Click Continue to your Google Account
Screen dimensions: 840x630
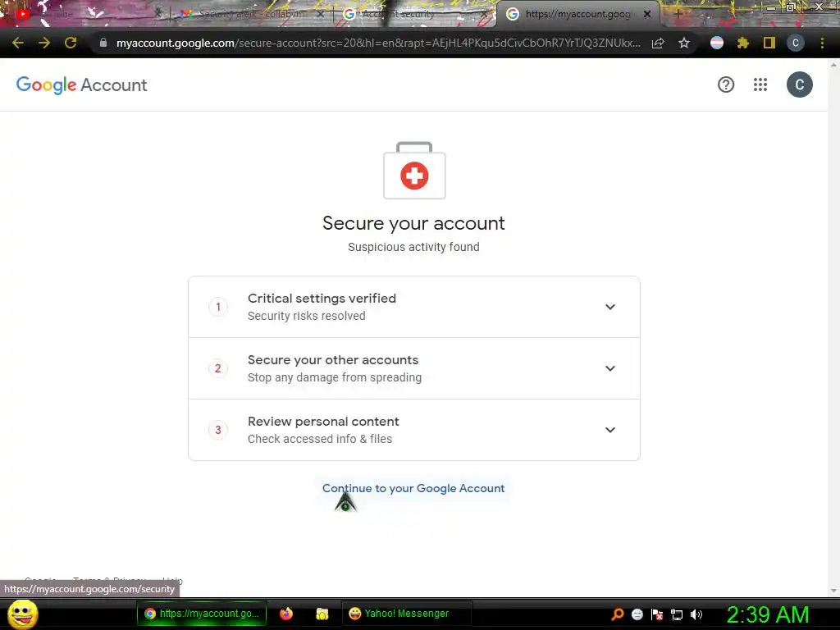click(413, 489)
